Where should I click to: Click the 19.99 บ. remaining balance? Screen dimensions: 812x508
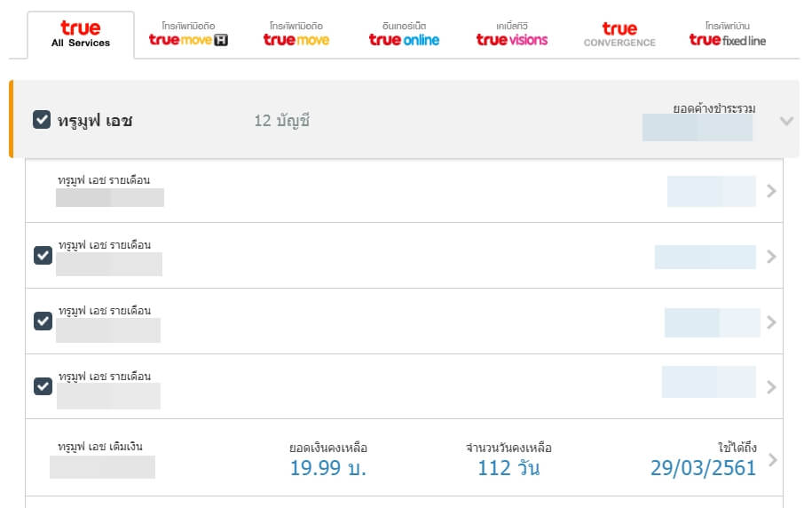pos(327,468)
